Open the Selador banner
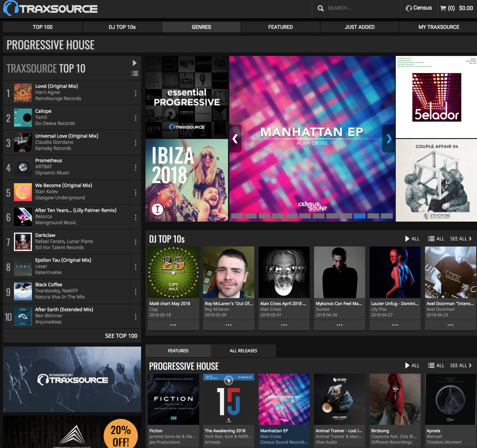Image resolution: width=477 pixels, height=448 pixels. point(436,97)
